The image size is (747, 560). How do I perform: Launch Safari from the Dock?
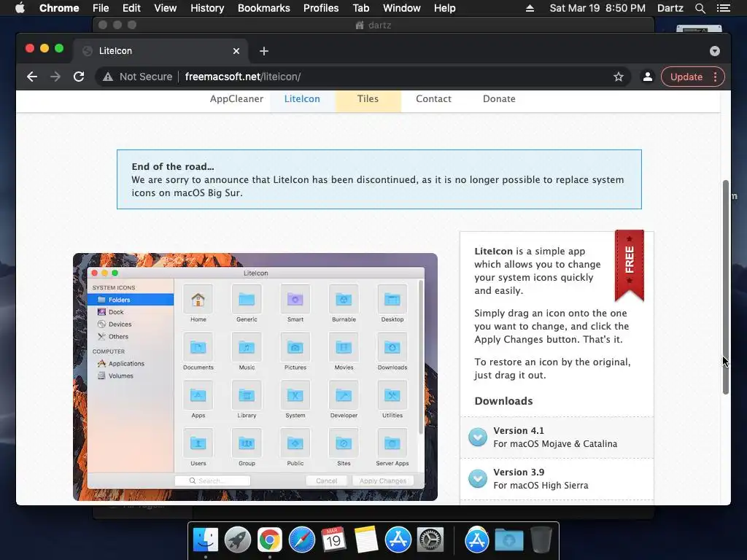tap(301, 540)
